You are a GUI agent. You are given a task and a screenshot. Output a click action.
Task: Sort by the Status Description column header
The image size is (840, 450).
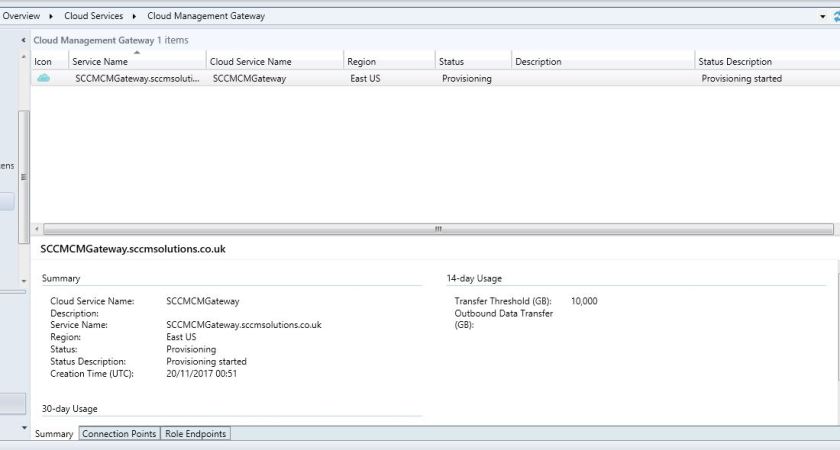(767, 62)
